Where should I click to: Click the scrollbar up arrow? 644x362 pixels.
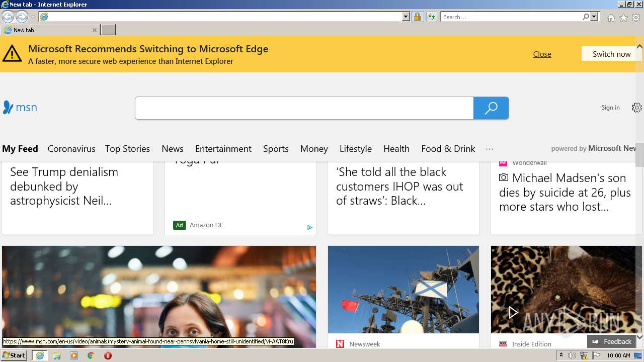click(x=639, y=47)
